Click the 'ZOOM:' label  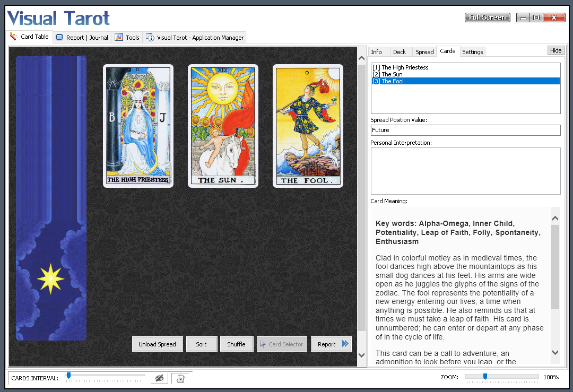pyautogui.click(x=449, y=377)
